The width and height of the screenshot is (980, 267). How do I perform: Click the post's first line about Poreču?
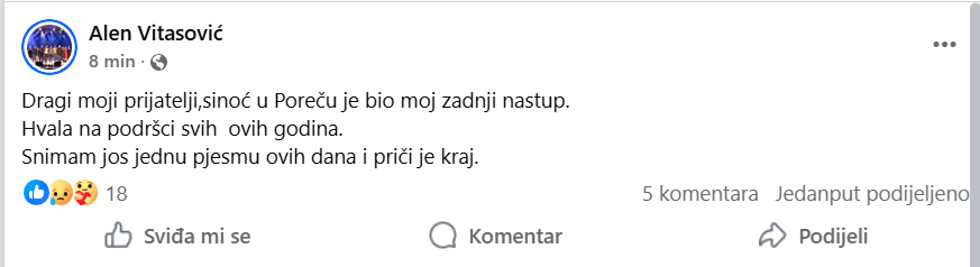click(295, 101)
